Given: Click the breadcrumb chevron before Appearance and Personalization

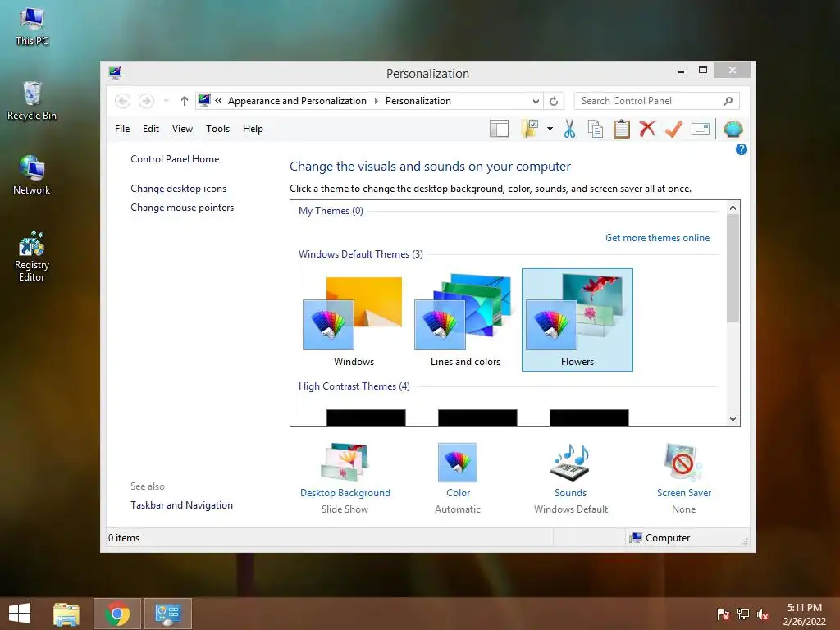Looking at the screenshot, I should click(x=218, y=101).
